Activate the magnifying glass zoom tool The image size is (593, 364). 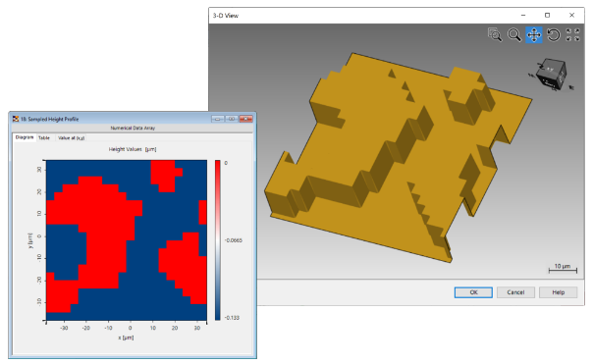tap(514, 34)
